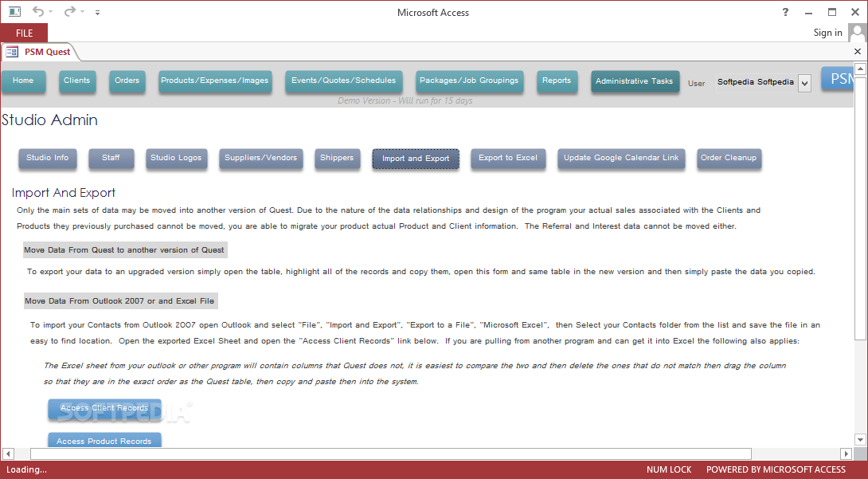Open the Shippers tab

(337, 159)
